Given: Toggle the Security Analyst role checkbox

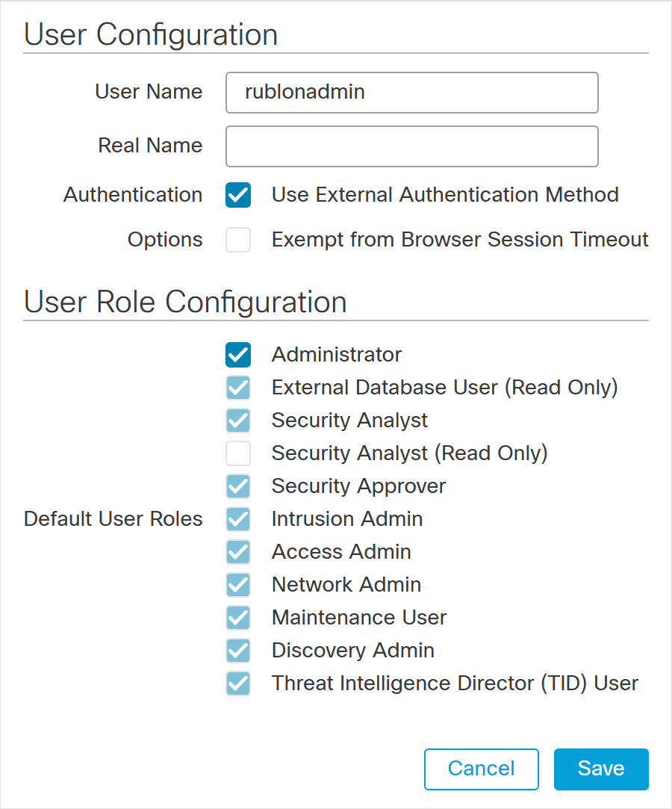Looking at the screenshot, I should coord(238,421).
